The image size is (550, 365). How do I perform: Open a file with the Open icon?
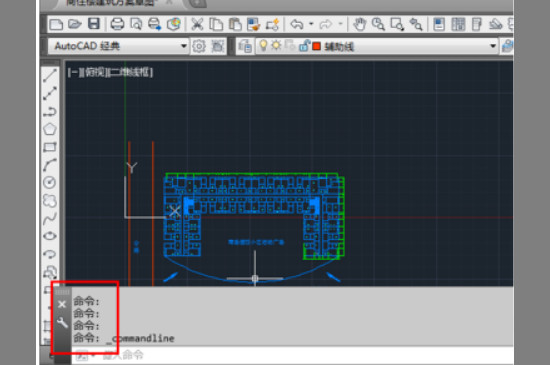75,24
